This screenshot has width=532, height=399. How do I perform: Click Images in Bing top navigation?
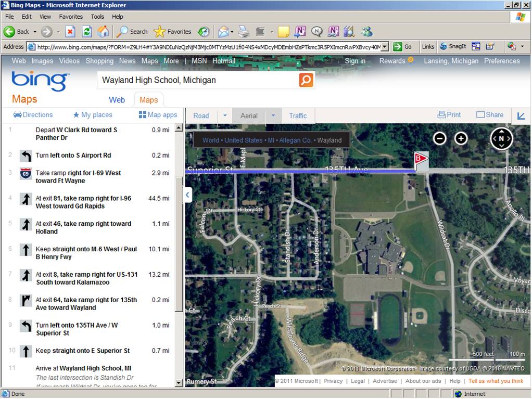tap(42, 61)
